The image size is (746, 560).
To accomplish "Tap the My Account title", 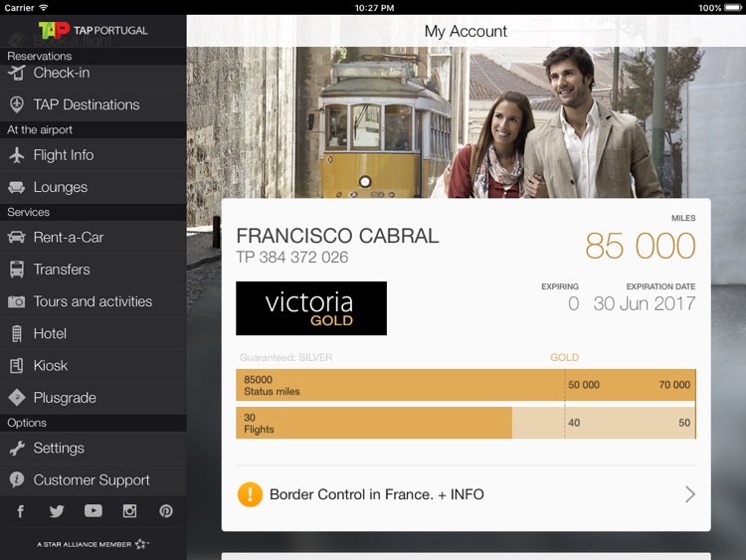I will (466, 32).
